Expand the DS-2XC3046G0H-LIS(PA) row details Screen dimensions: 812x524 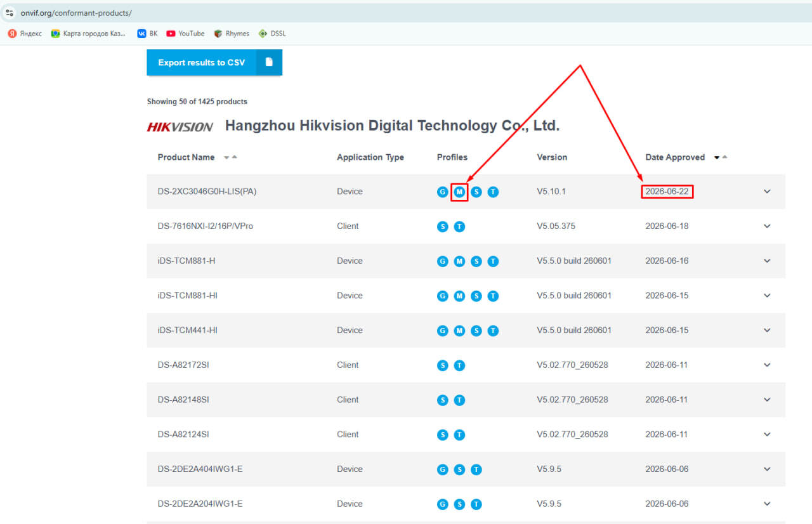coord(767,192)
